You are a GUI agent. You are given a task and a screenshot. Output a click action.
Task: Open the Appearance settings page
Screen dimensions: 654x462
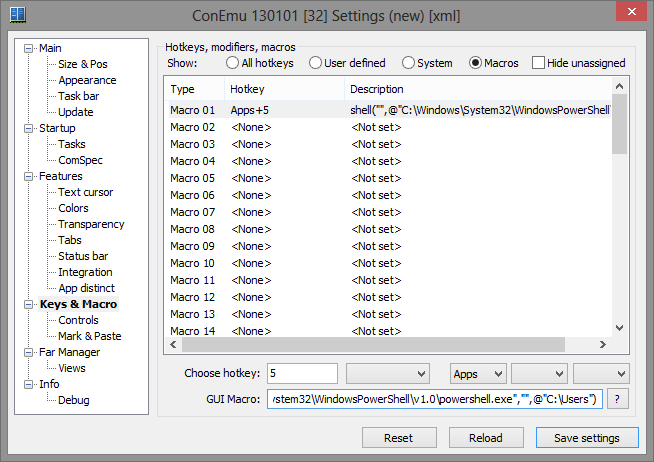click(x=87, y=80)
